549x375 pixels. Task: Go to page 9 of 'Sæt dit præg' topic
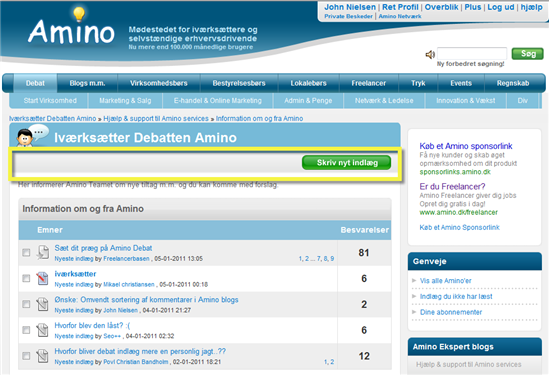click(x=332, y=258)
